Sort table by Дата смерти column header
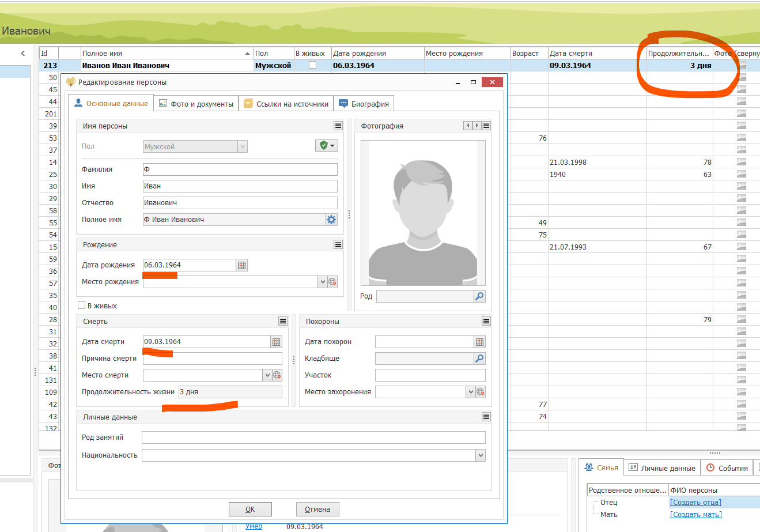This screenshot has height=532, width=760. pyautogui.click(x=597, y=54)
